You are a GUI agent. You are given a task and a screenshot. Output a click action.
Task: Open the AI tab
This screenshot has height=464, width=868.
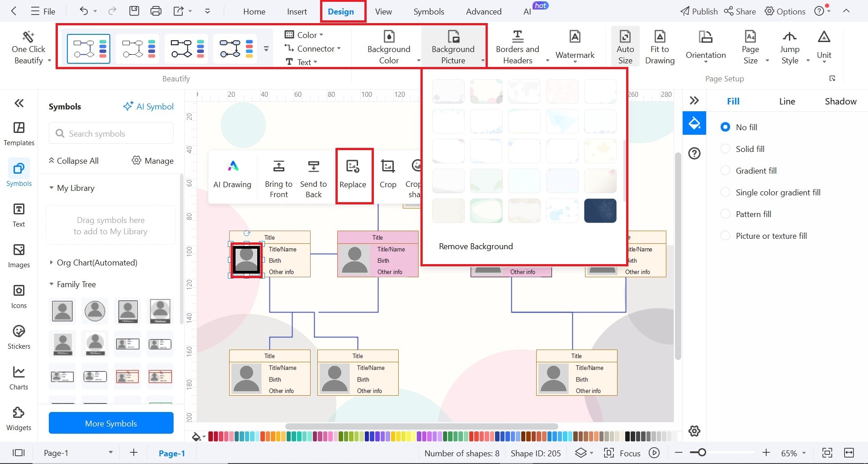(x=528, y=11)
